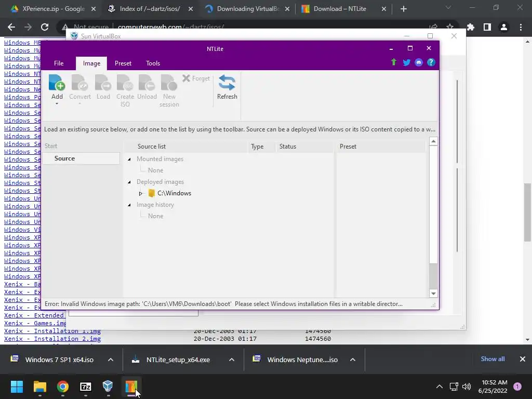Click the green update arrow icon
532x399 pixels.
pyautogui.click(x=394, y=62)
